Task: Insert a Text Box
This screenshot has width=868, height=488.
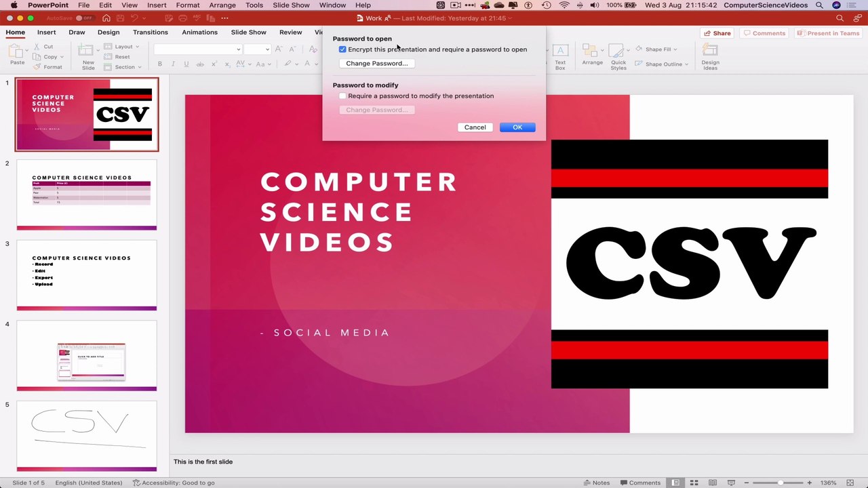Action: pyautogui.click(x=560, y=57)
